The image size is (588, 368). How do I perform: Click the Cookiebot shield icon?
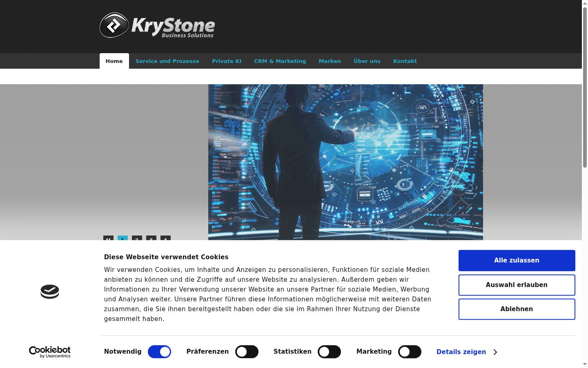point(50,292)
